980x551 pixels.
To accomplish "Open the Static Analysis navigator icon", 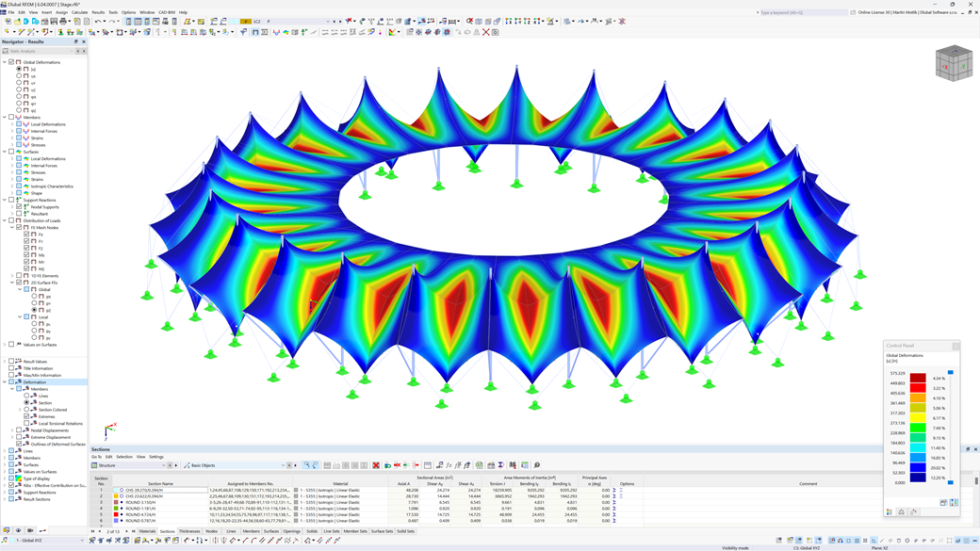I will coord(6,51).
